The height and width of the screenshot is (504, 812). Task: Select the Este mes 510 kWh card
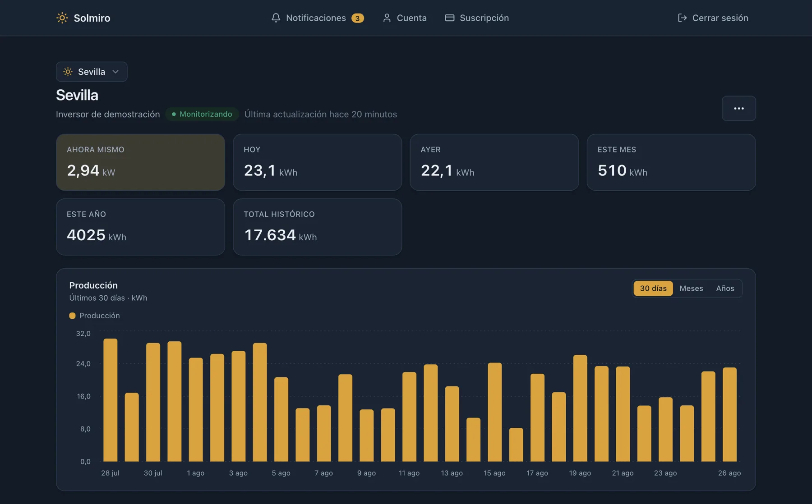point(671,162)
